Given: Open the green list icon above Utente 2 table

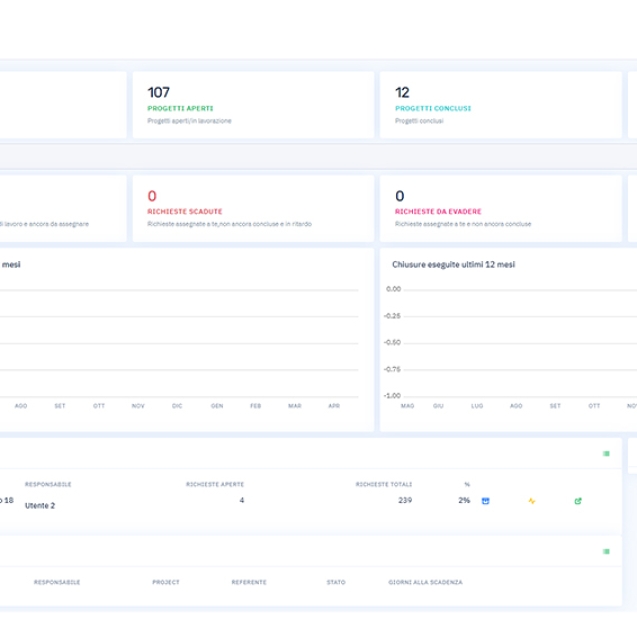Looking at the screenshot, I should pos(606,454).
